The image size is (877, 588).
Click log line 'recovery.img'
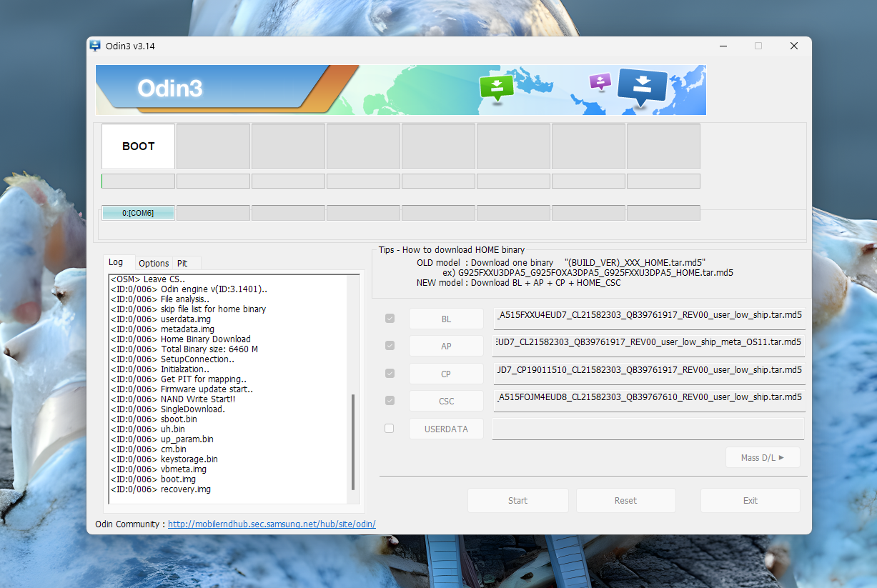pos(160,489)
